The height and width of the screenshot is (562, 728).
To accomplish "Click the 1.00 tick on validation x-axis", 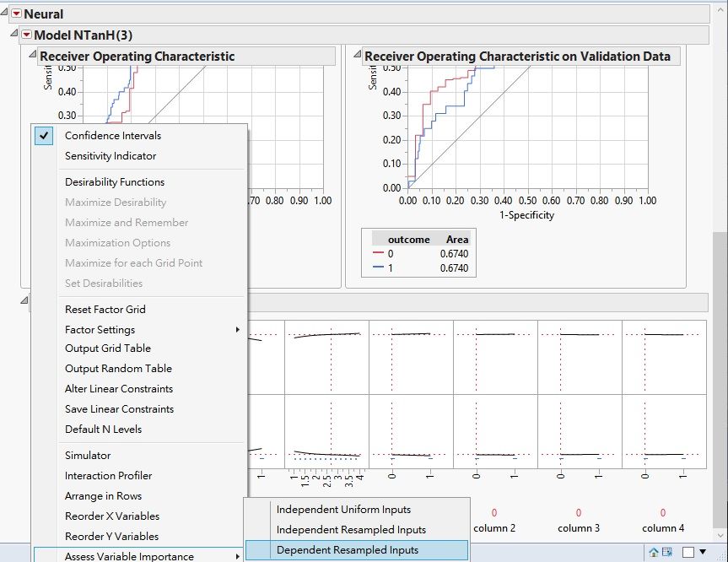I will (648, 201).
